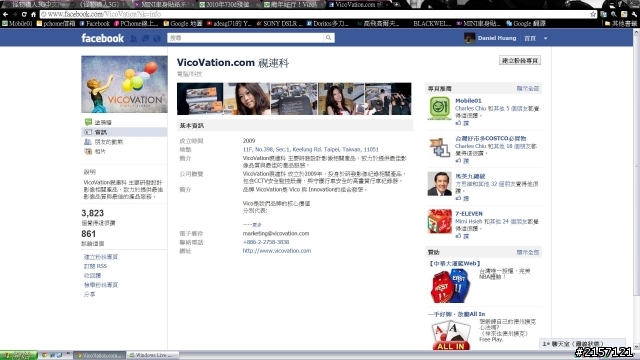The height and width of the screenshot is (360, 640).
Task: Open the Mobile01 bookmark
Action: (17, 24)
